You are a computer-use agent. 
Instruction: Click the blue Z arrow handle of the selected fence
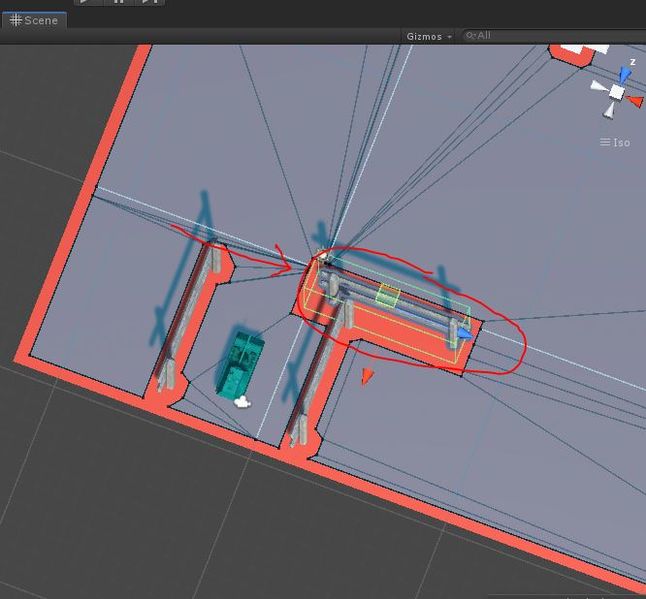[x=466, y=334]
